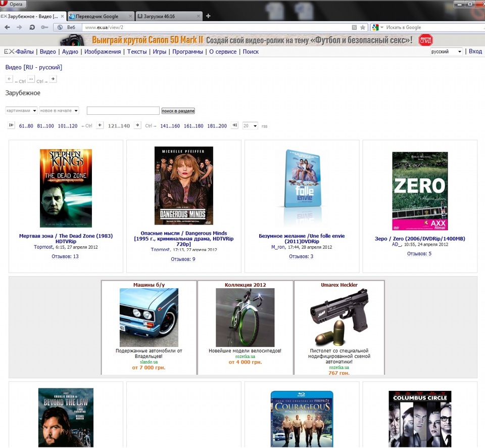Click the previous-section left arrow under the breadcrumb
Image resolution: width=485 pixels, height=448 pixels.
click(x=9, y=79)
